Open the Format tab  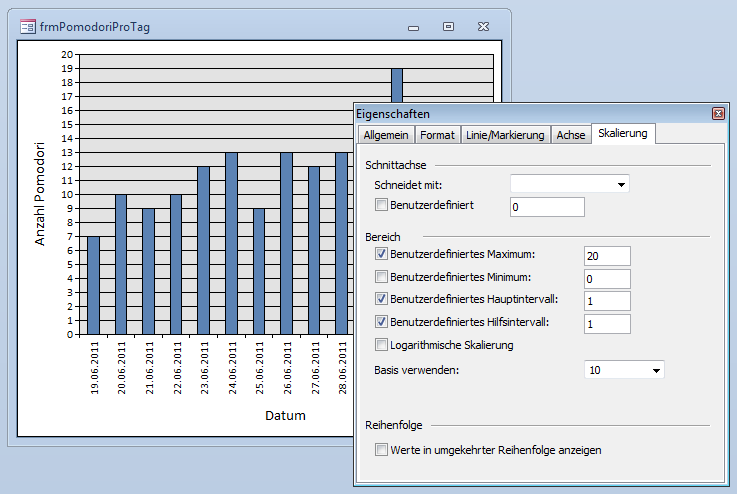tap(437, 135)
